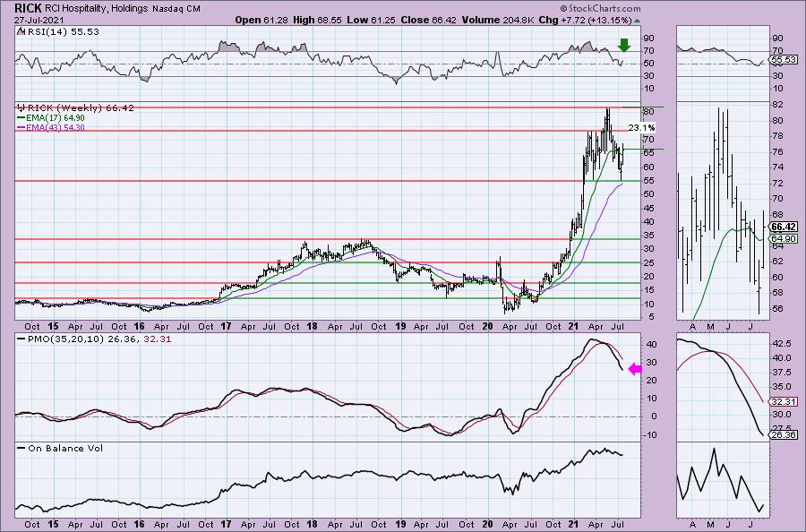Screen dimensions: 806x532
Task: Click the 23.1% annotation label
Action: click(641, 127)
